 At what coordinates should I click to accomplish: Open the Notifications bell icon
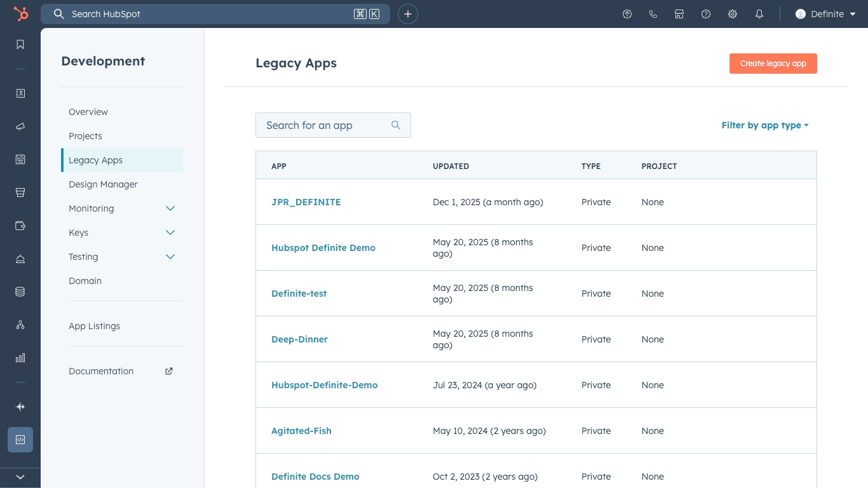click(759, 14)
